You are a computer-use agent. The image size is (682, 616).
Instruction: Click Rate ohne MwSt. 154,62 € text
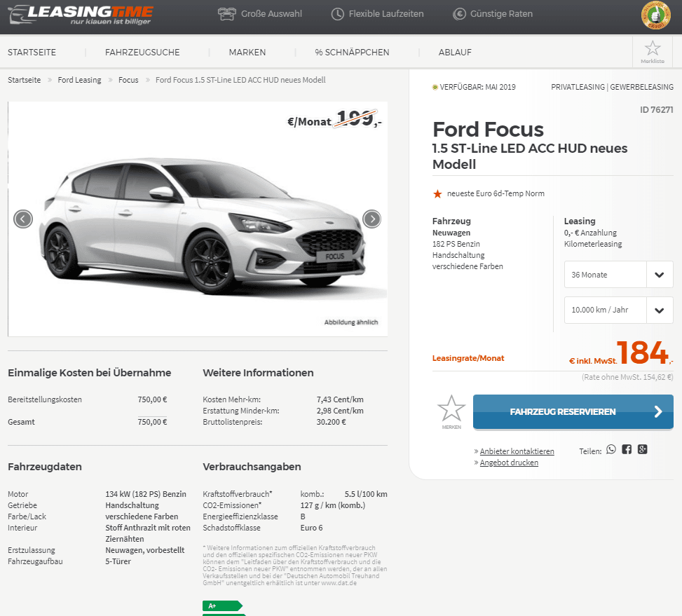coord(627,377)
